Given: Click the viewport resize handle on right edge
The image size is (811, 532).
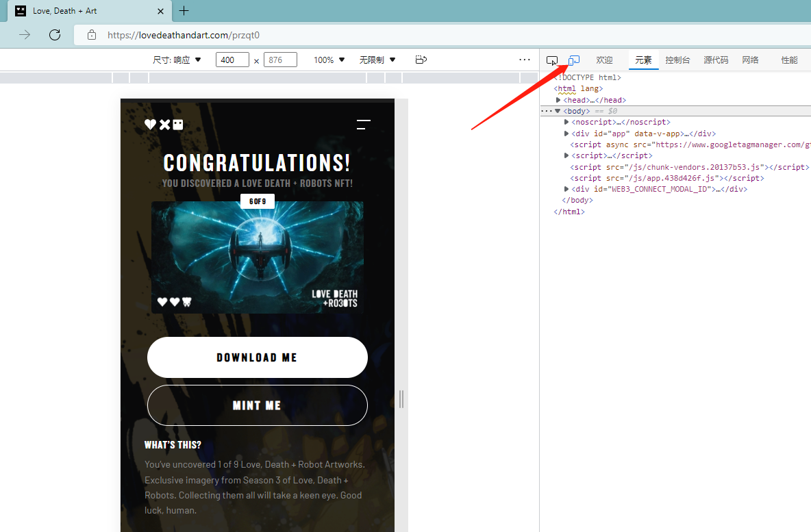Looking at the screenshot, I should [401, 398].
